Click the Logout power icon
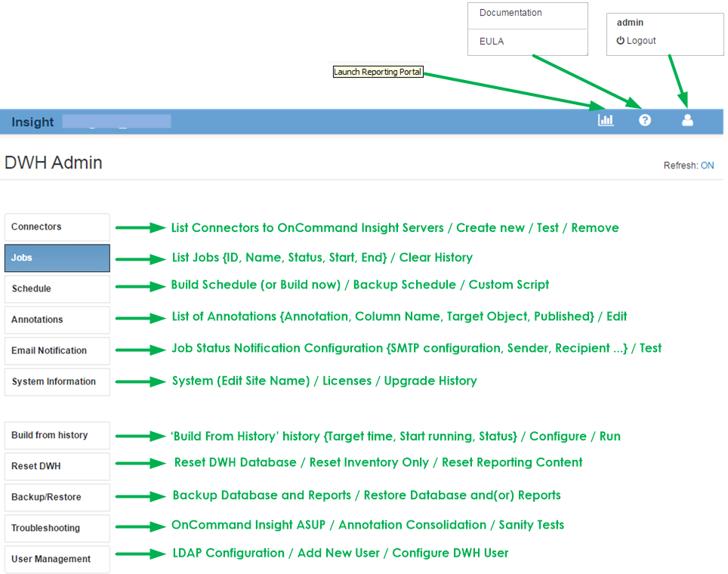 pos(619,41)
